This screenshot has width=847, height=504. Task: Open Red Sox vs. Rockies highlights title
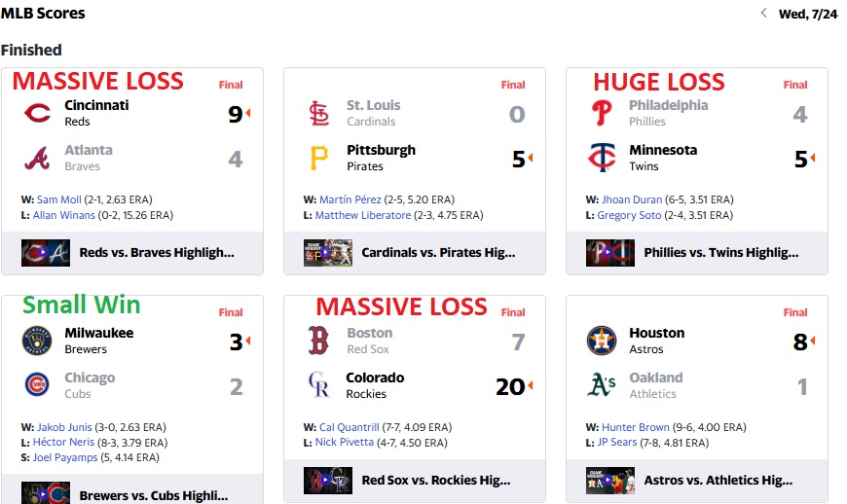[x=436, y=481]
